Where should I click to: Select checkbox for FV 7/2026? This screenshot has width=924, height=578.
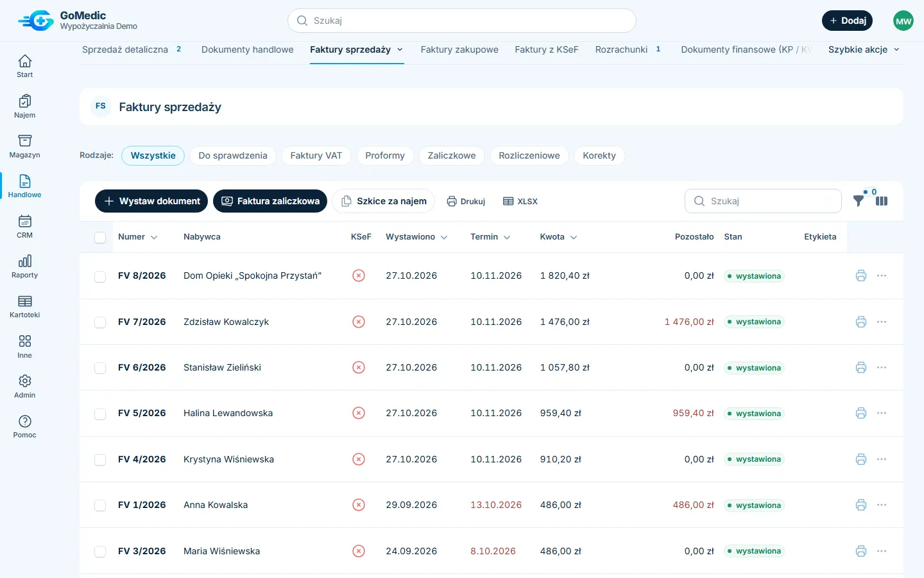pos(100,322)
